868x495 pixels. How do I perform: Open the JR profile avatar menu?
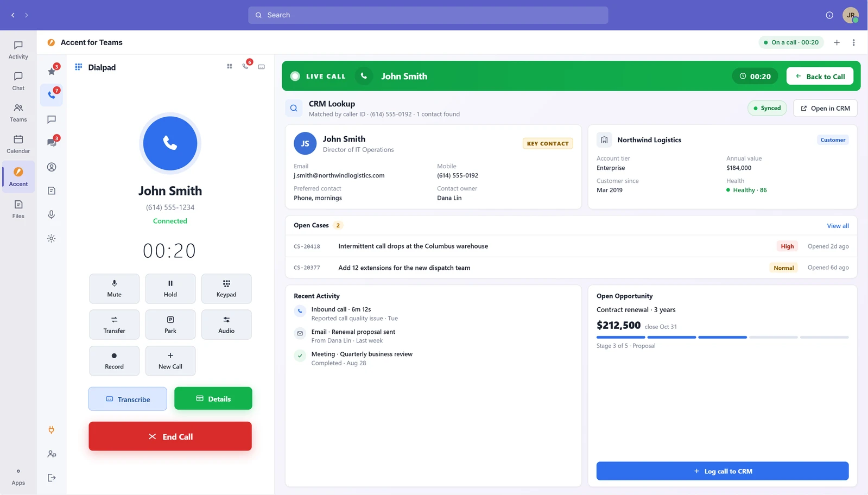tap(850, 15)
